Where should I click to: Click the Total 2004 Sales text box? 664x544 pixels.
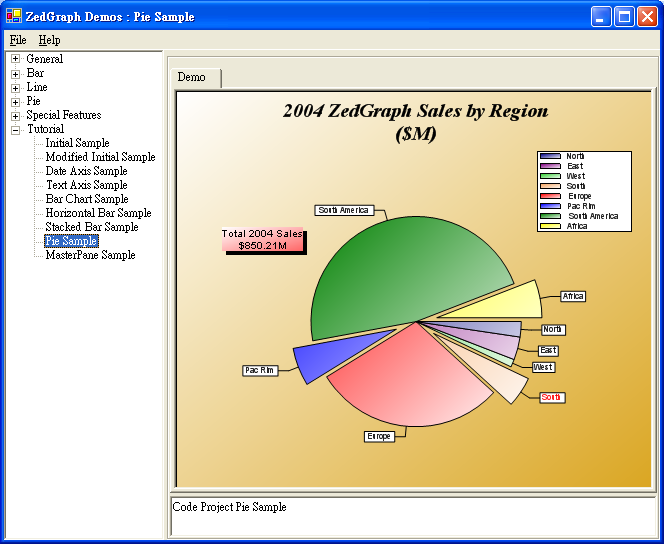[x=263, y=240]
